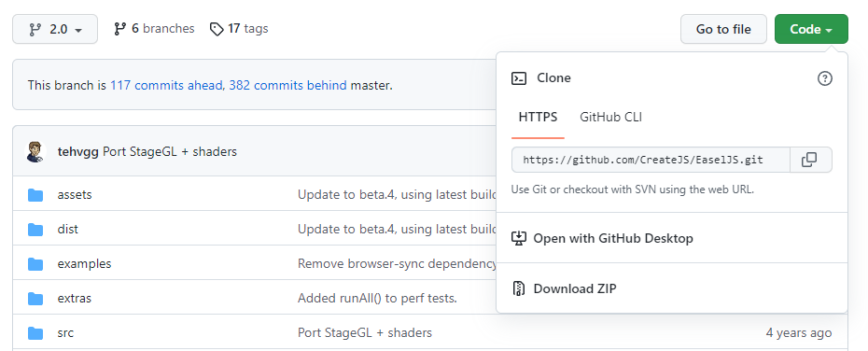This screenshot has height=351, width=868.
Task: Click the 4 years ago timestamp for src
Action: (798, 332)
